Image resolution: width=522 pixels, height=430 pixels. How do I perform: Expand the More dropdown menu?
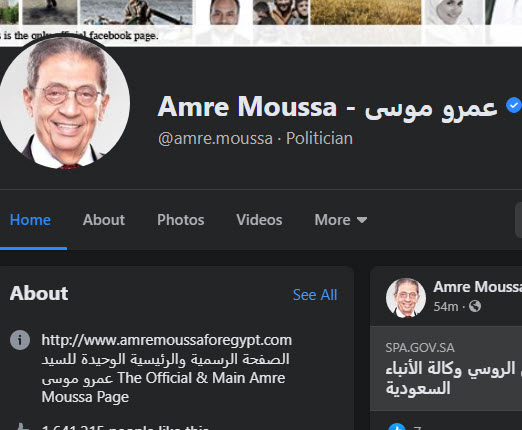point(341,220)
